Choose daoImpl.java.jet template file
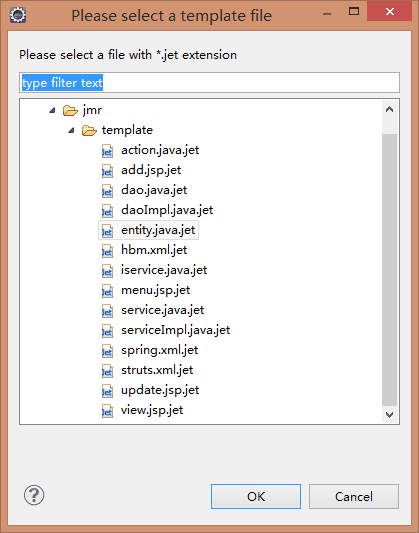419x533 pixels. pyautogui.click(x=167, y=210)
